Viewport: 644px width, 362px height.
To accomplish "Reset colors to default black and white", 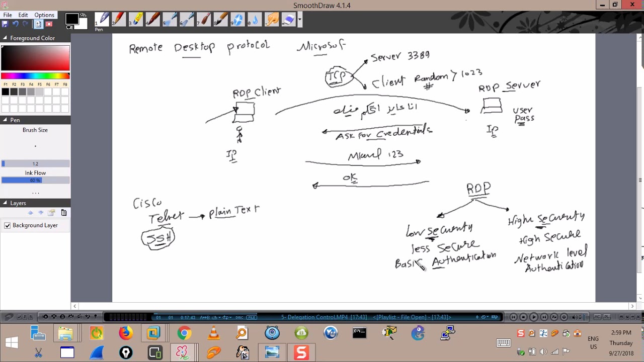I will click(69, 27).
